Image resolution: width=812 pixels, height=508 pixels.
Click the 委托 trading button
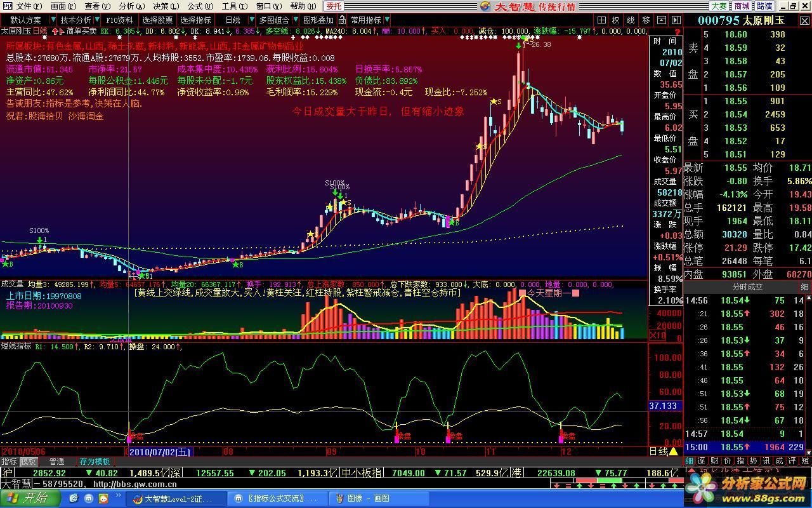[x=334, y=6]
